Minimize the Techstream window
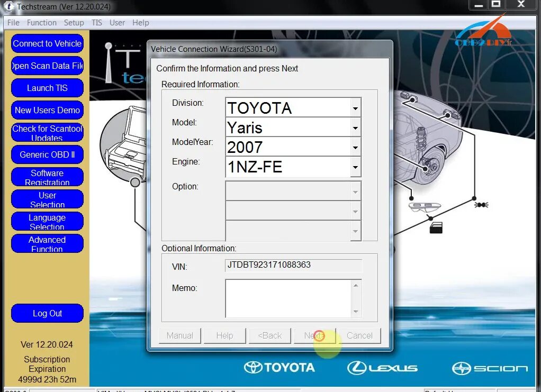The image size is (541, 392). click(479, 5)
